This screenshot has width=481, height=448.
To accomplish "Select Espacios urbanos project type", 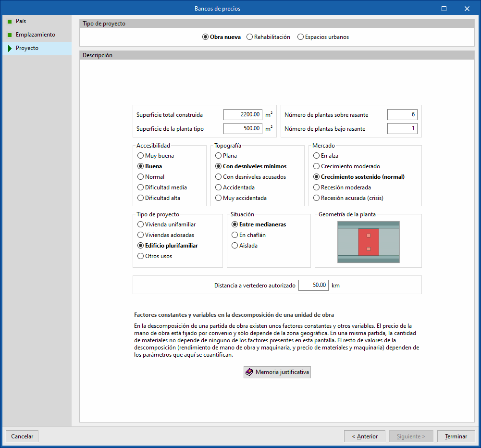I will point(323,37).
